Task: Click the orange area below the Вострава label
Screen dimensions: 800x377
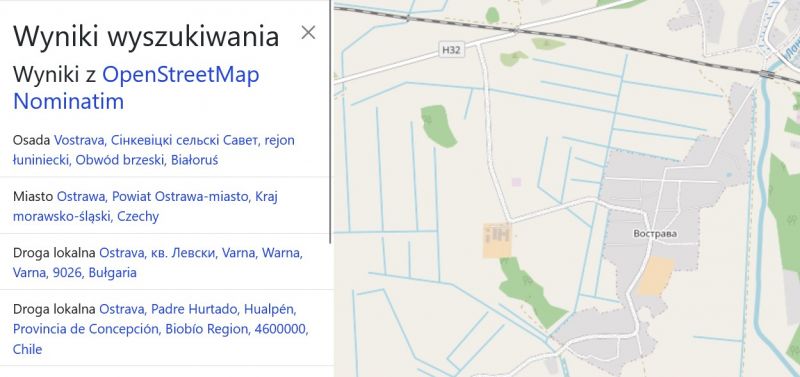Action: [657, 276]
